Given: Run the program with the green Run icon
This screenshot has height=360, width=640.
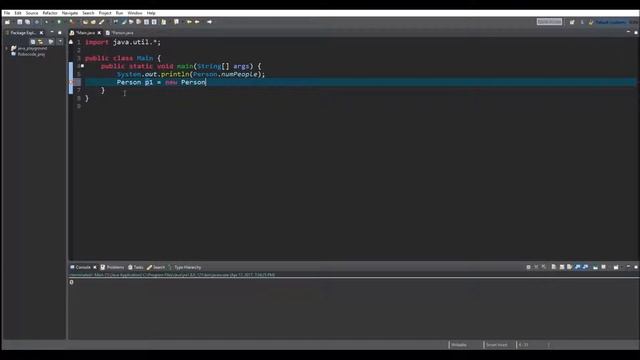Looking at the screenshot, I should pos(59,22).
